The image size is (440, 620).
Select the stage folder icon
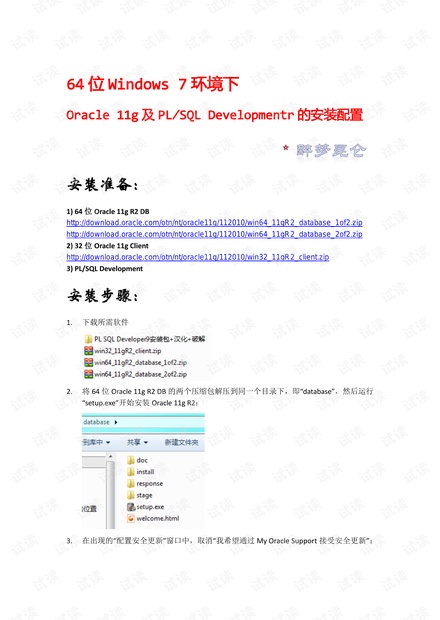[x=131, y=495]
